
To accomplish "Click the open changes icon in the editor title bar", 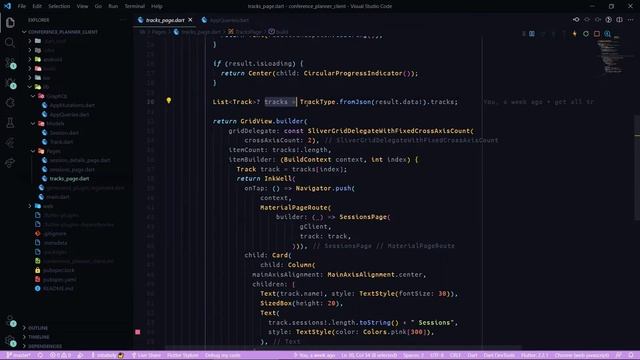I will pos(576,20).
